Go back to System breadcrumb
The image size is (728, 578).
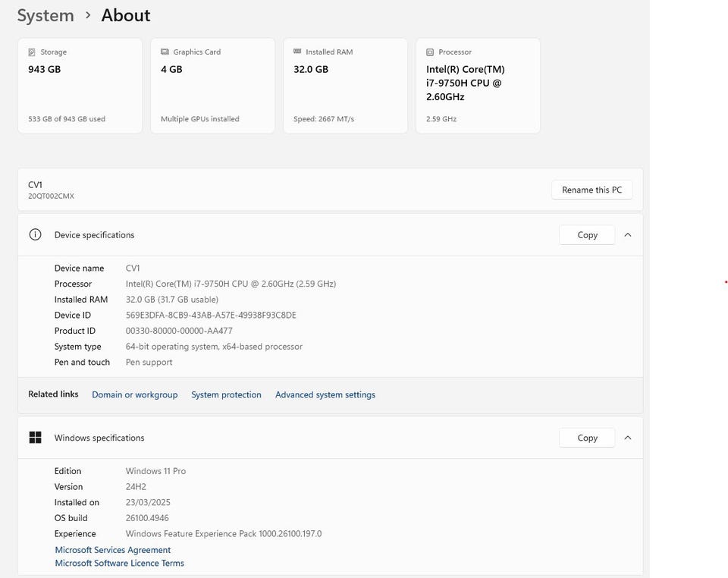pos(45,15)
